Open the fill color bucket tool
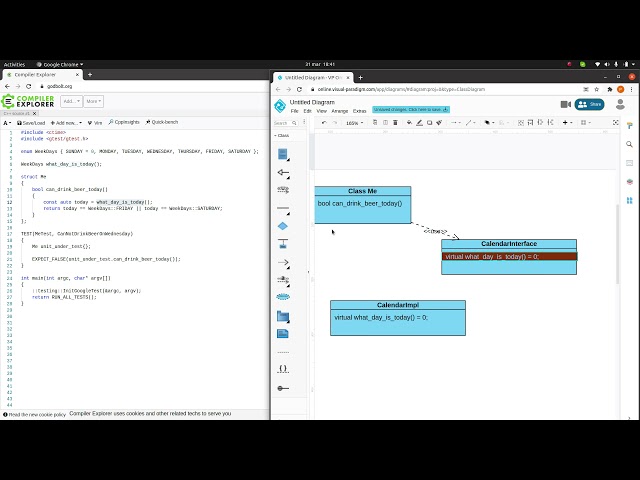The width and height of the screenshot is (640, 480). click(x=409, y=122)
